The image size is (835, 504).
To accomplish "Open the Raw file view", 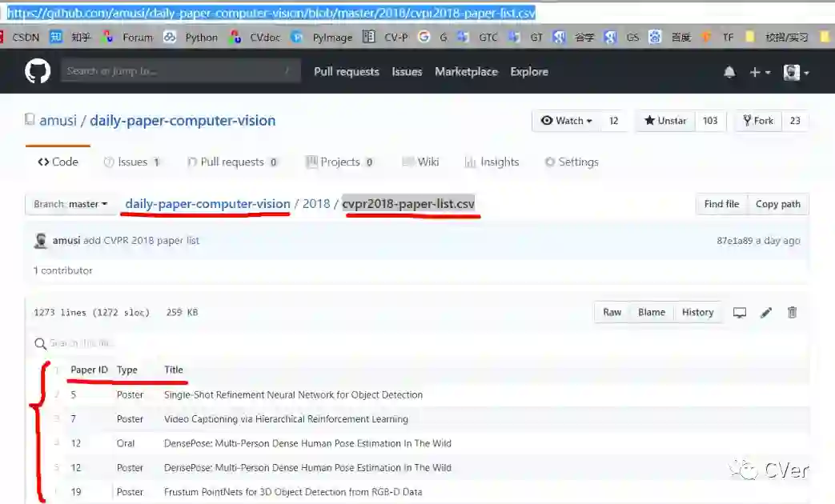I will 612,312.
